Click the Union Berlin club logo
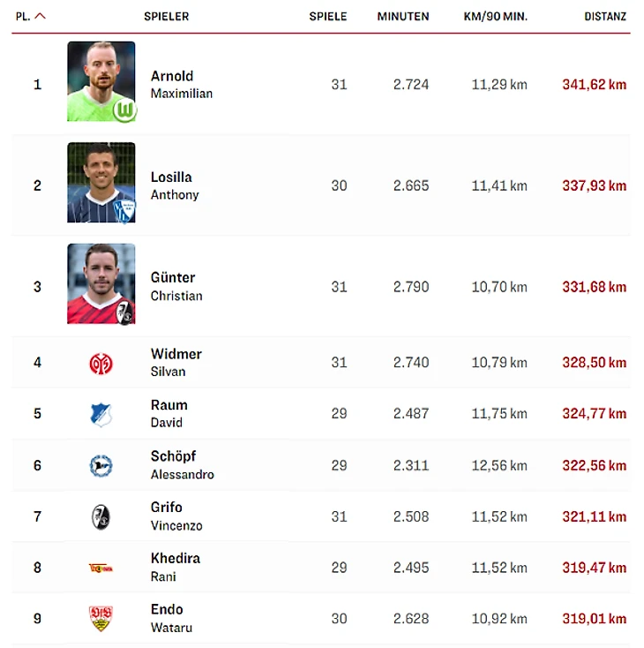This screenshot has height=648, width=644. coord(101,568)
